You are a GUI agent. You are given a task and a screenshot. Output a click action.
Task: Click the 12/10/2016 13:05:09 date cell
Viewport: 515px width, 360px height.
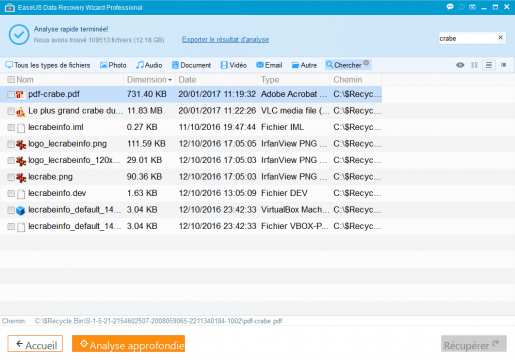pyautogui.click(x=217, y=193)
